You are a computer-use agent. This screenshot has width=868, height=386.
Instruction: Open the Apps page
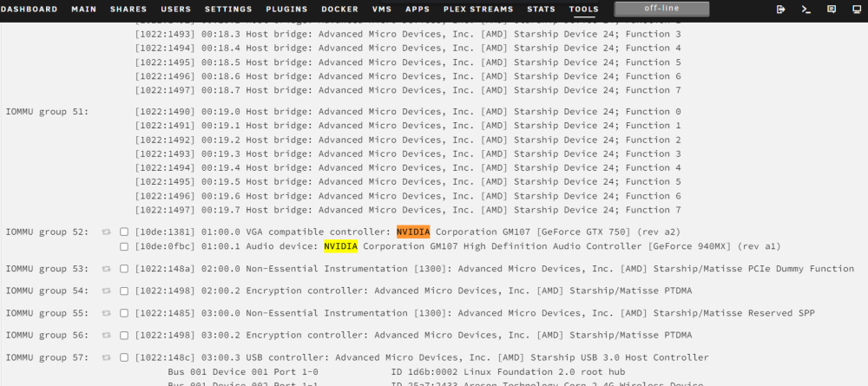pos(418,10)
